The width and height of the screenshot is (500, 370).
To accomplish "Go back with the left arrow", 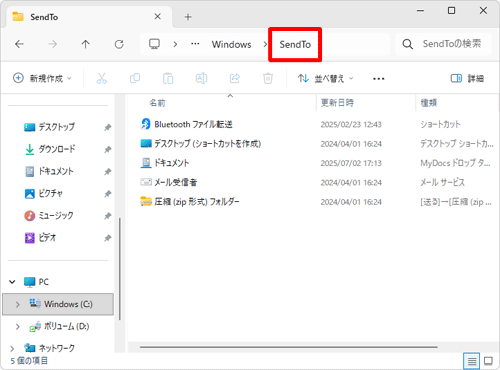I will point(19,44).
